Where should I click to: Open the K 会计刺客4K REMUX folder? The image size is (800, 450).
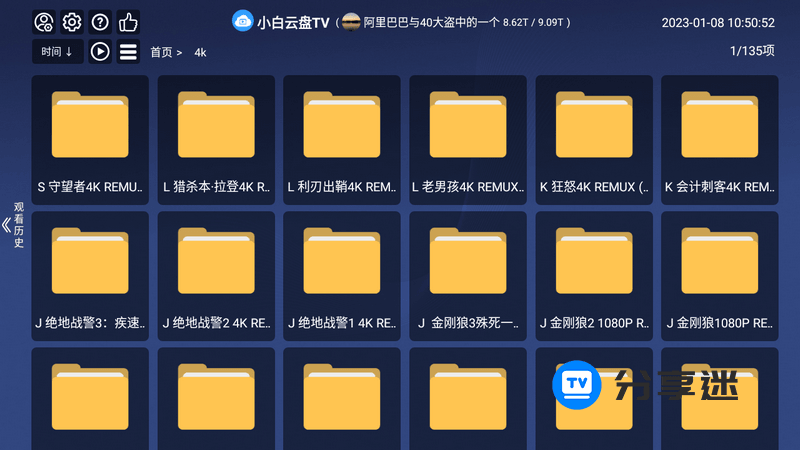point(720,140)
